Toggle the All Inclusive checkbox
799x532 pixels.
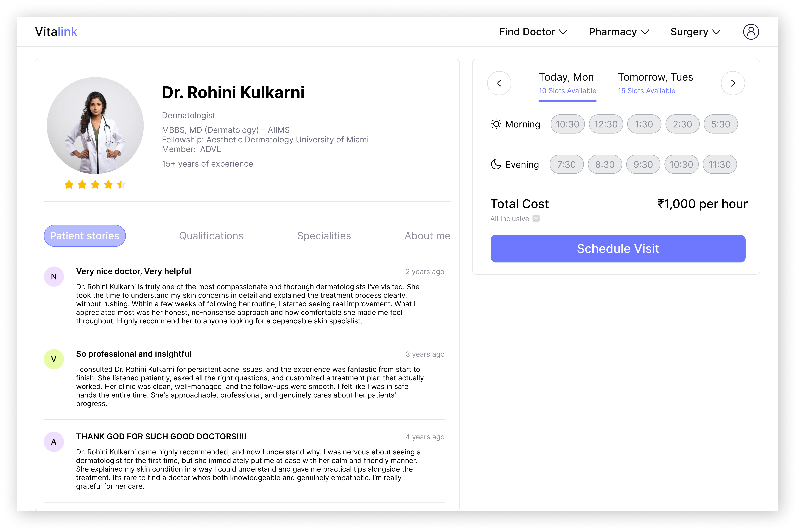536,219
